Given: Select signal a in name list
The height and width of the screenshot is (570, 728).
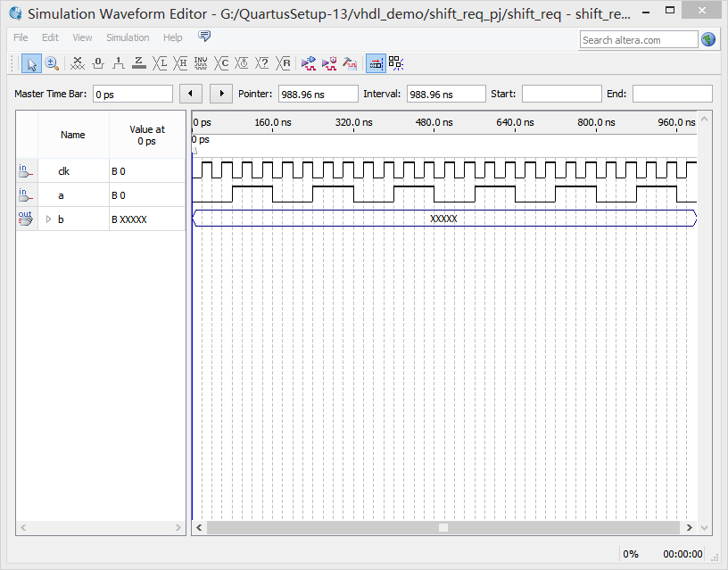Looking at the screenshot, I should [61, 195].
